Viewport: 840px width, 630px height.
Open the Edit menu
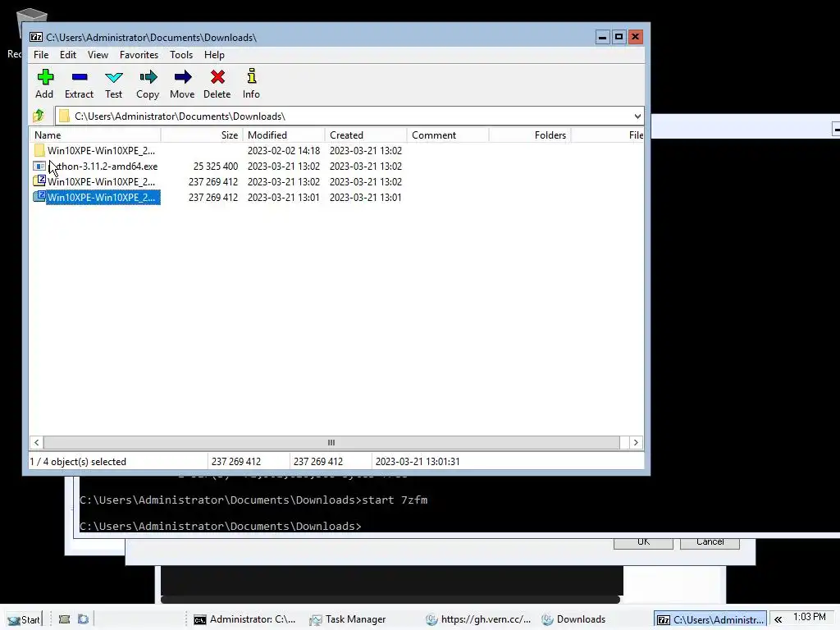pyautogui.click(x=67, y=55)
